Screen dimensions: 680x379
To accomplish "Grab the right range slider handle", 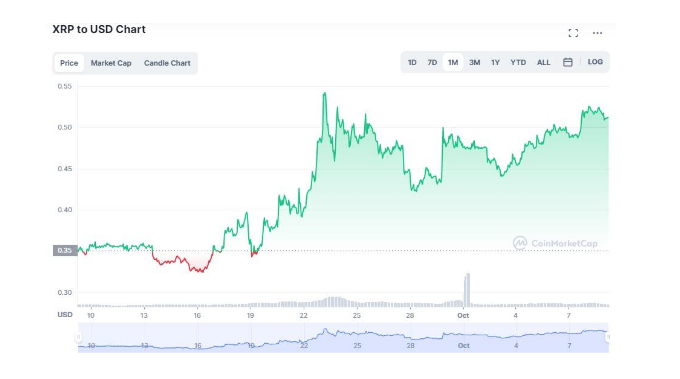I will (x=608, y=337).
